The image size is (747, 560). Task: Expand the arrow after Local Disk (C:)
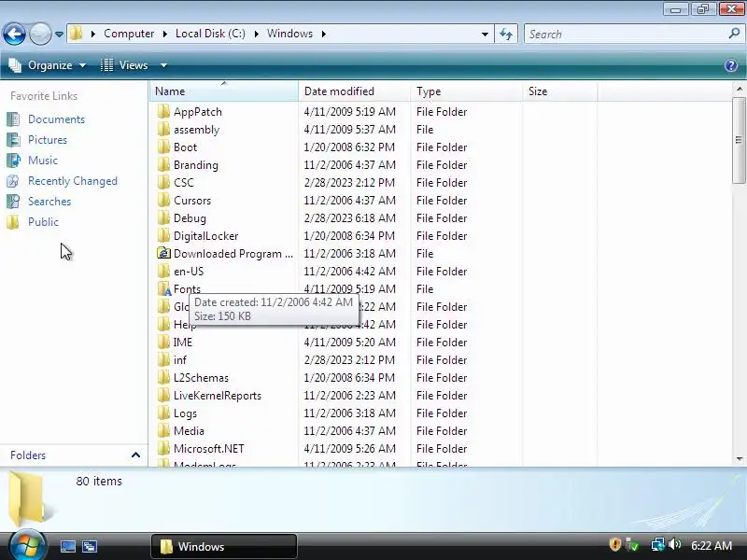tap(256, 34)
